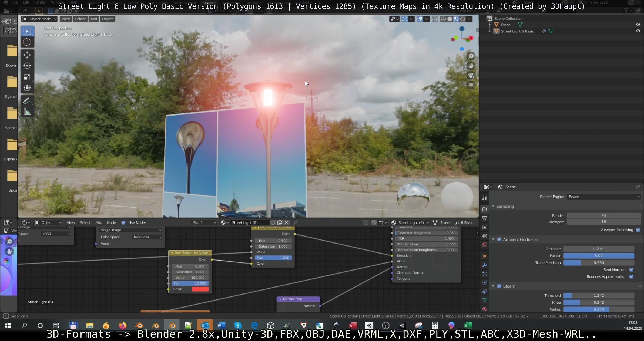Open the viewport Select menu

click(x=80, y=19)
